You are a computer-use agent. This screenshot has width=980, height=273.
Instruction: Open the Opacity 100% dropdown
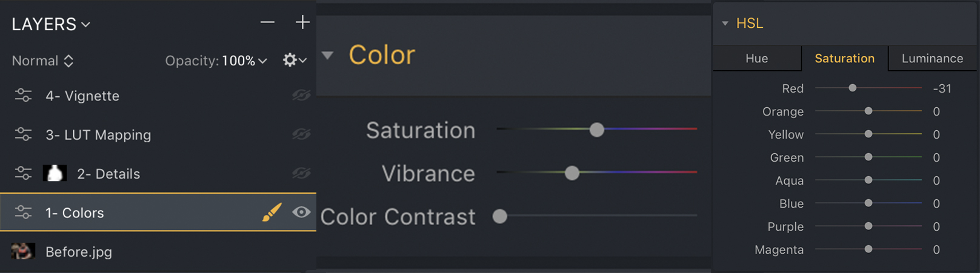[244, 61]
